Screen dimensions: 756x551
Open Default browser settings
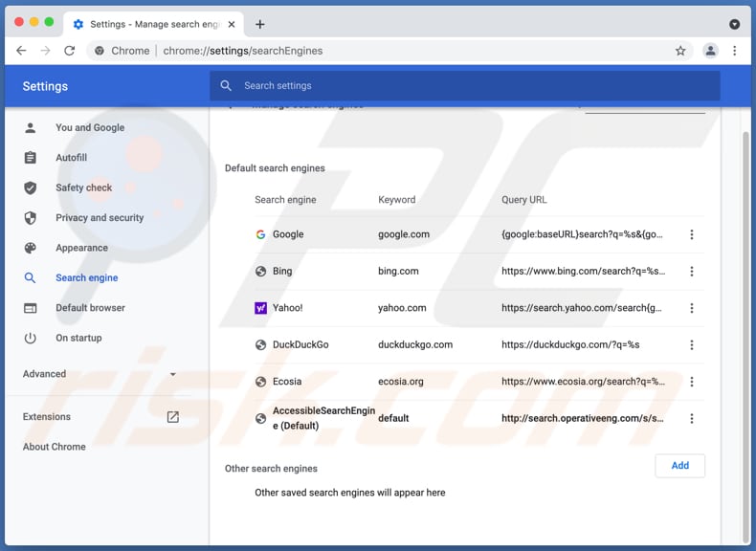[90, 308]
